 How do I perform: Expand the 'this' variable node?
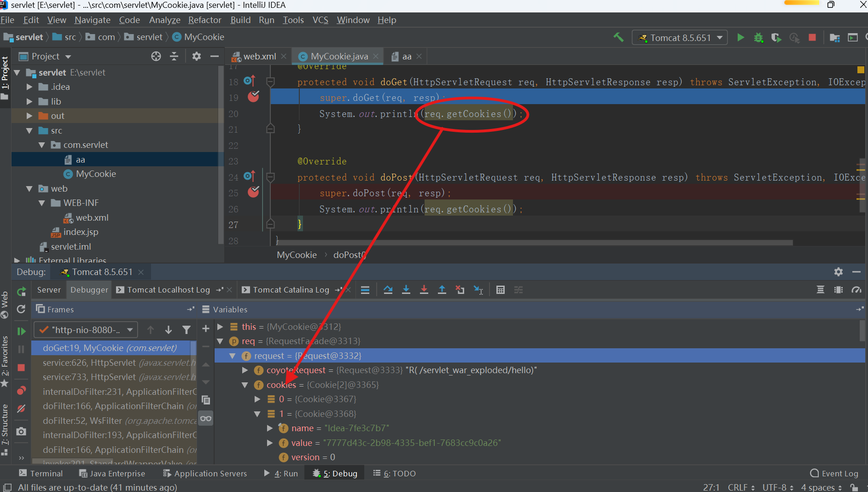(x=220, y=327)
